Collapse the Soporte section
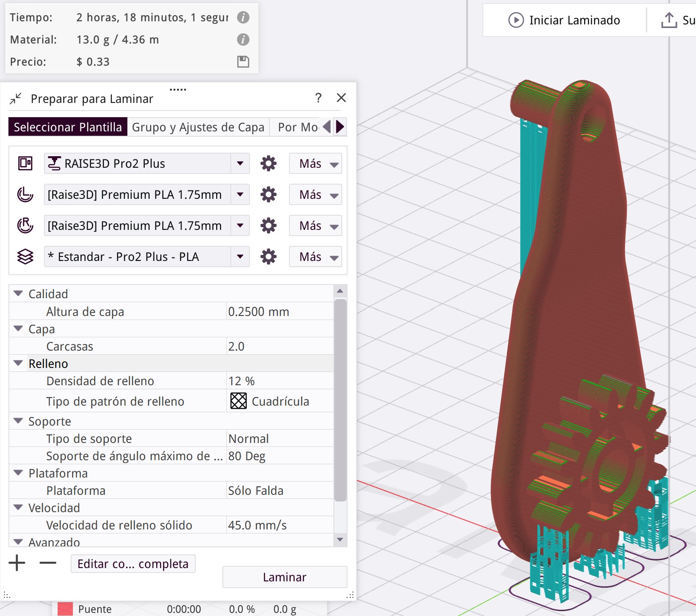The height and width of the screenshot is (616, 696). pyautogui.click(x=18, y=421)
